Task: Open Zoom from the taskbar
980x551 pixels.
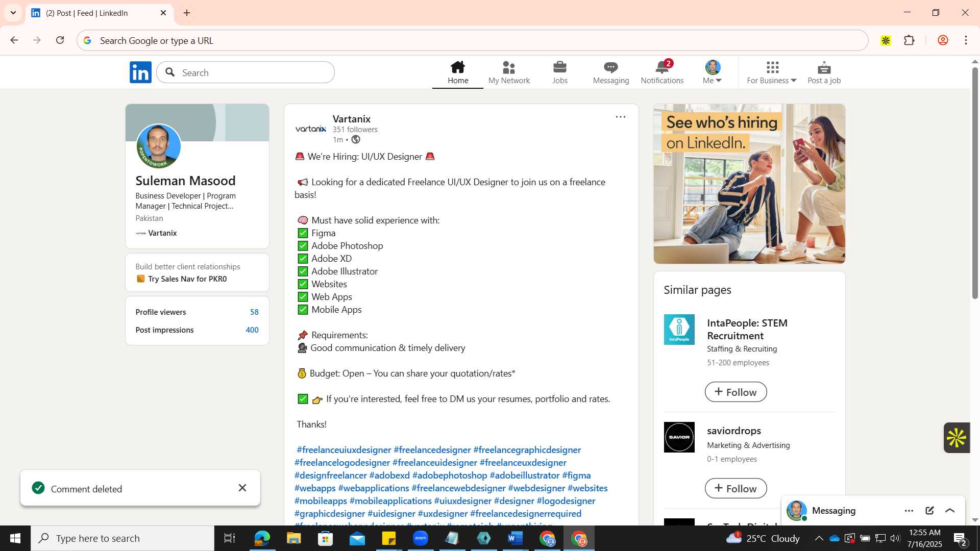Action: click(x=420, y=538)
